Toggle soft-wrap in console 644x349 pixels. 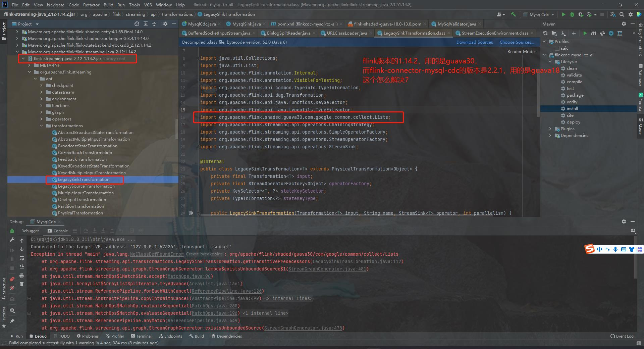(22, 258)
